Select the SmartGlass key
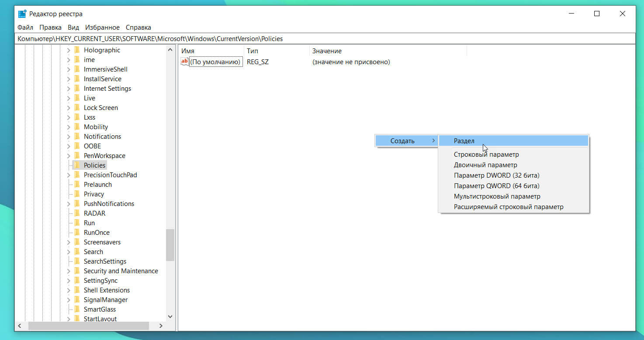This screenshot has height=340, width=644. (x=100, y=309)
